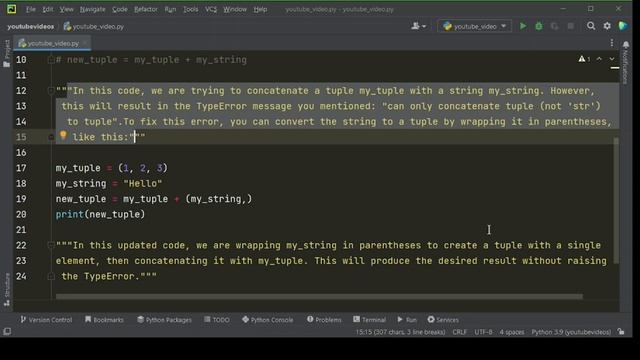Viewport: 640px width, 360px height.
Task: Open Python Packages tool window
Action: tap(164, 320)
